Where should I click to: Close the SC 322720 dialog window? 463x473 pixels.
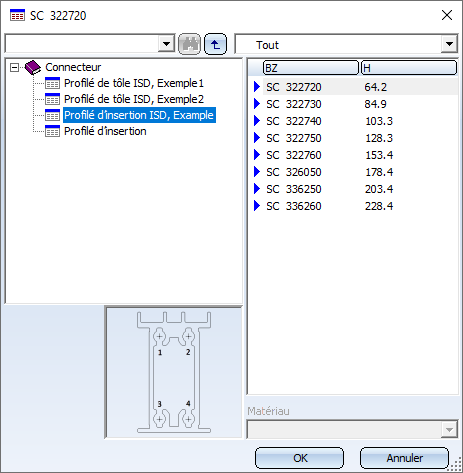point(447,15)
